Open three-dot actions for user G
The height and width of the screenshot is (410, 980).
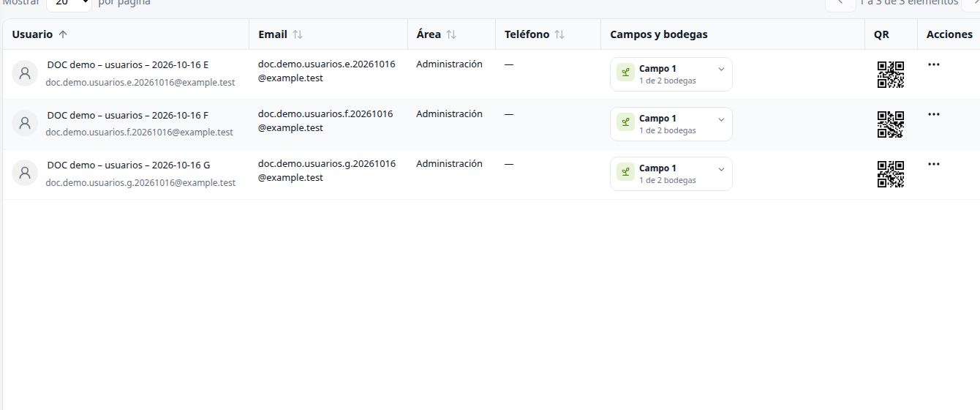coord(933,164)
